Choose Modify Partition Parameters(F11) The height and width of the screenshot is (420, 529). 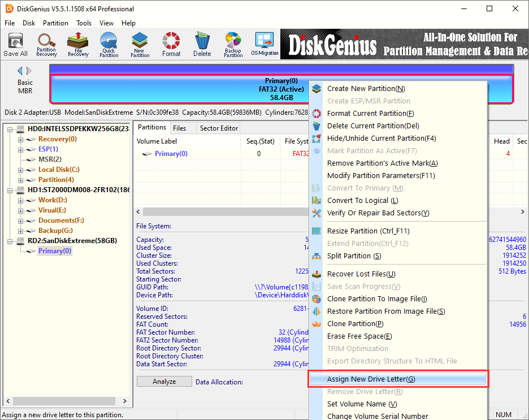click(397, 176)
